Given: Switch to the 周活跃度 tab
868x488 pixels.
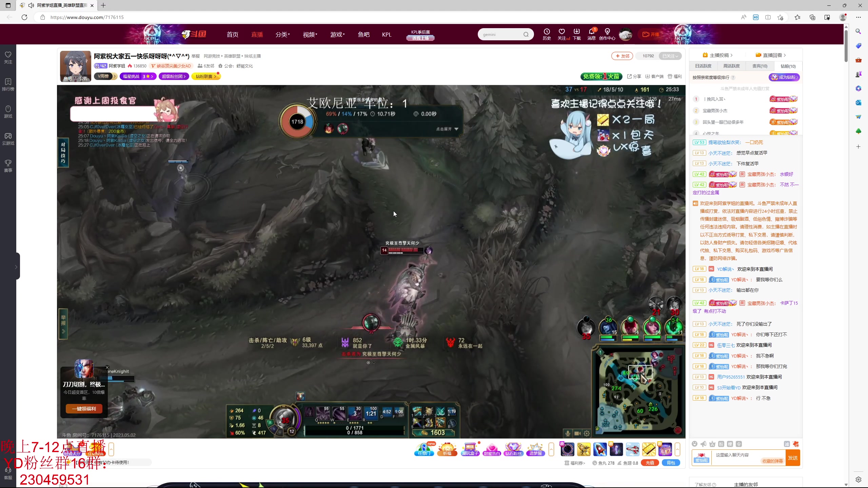Looking at the screenshot, I should pyautogui.click(x=731, y=66).
